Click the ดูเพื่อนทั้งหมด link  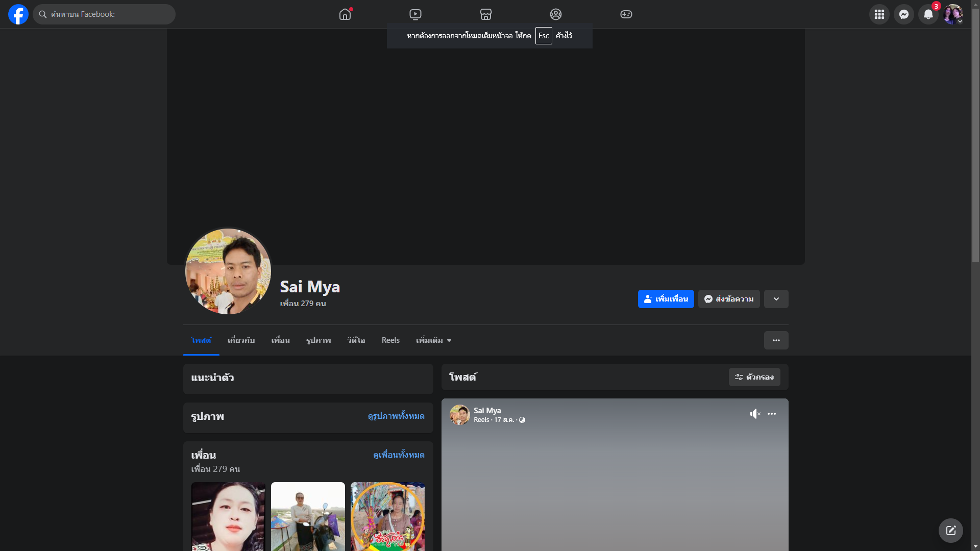click(x=399, y=455)
